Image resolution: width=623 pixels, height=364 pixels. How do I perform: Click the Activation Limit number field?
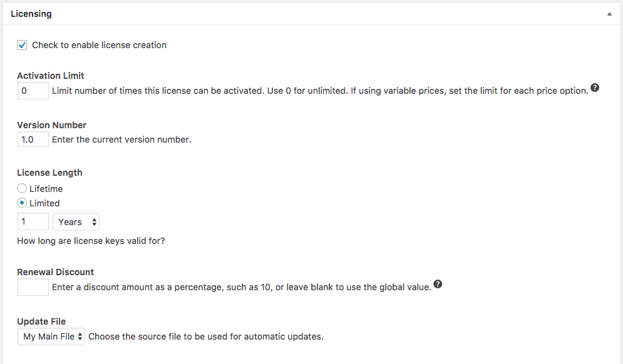33,91
